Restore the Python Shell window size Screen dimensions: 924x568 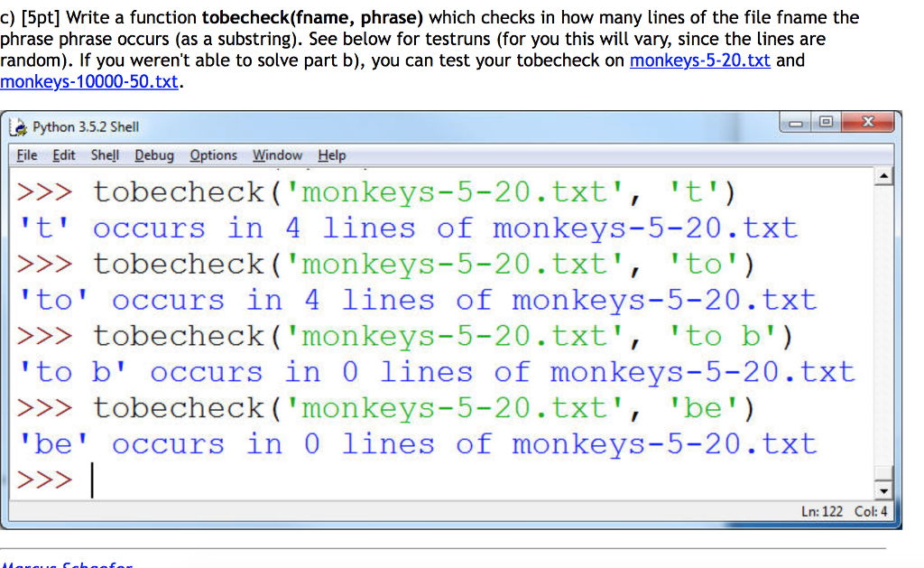(825, 121)
